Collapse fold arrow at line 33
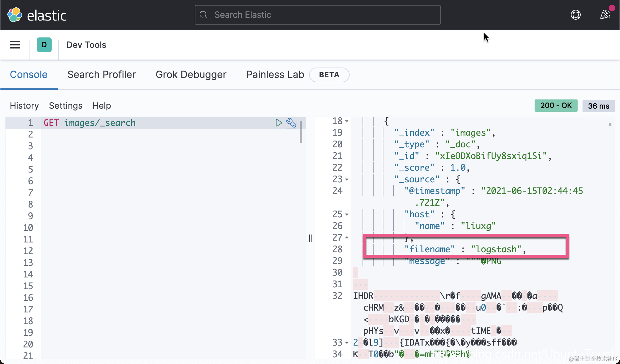Viewport: 620px width, 364px height. [x=347, y=343]
